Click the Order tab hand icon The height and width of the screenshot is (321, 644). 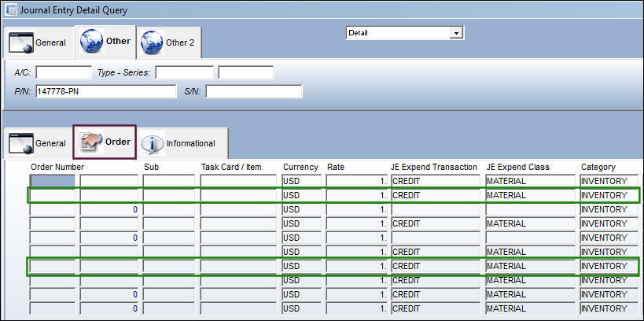point(90,142)
